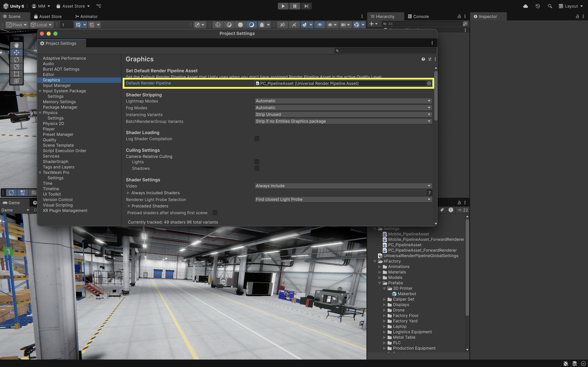Open the Instancing Variants dropdown

point(343,114)
